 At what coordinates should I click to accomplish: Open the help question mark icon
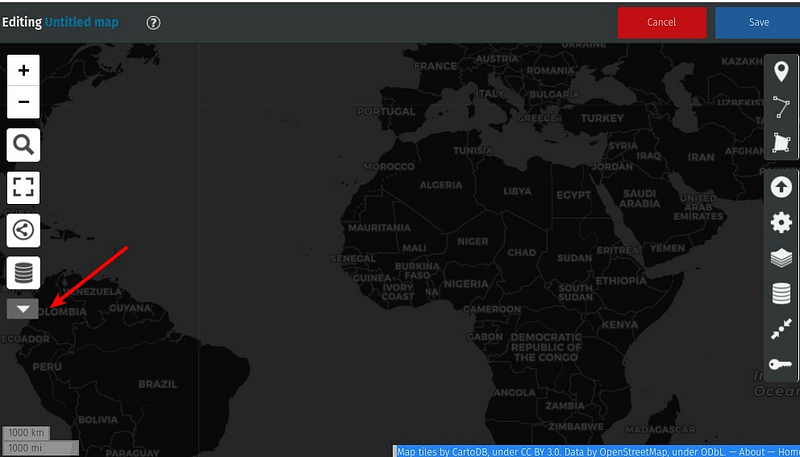pos(154,22)
